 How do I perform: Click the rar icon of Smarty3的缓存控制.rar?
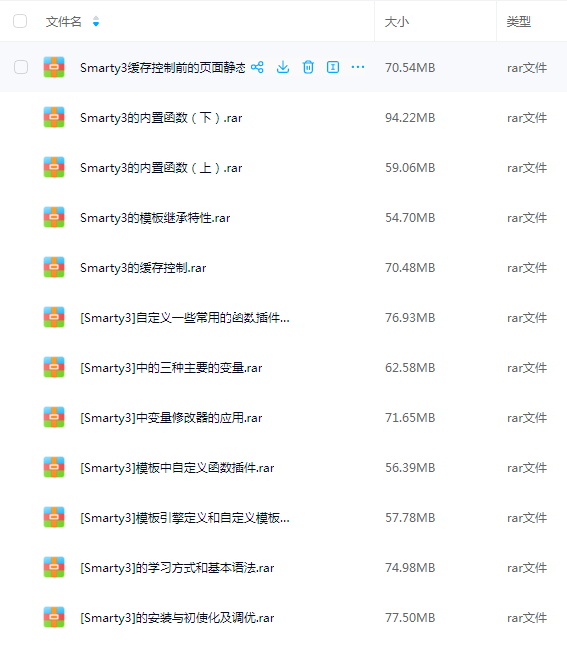[54, 267]
